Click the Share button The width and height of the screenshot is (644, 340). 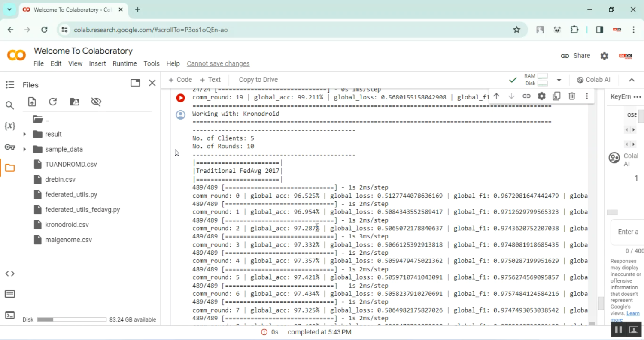pyautogui.click(x=575, y=56)
